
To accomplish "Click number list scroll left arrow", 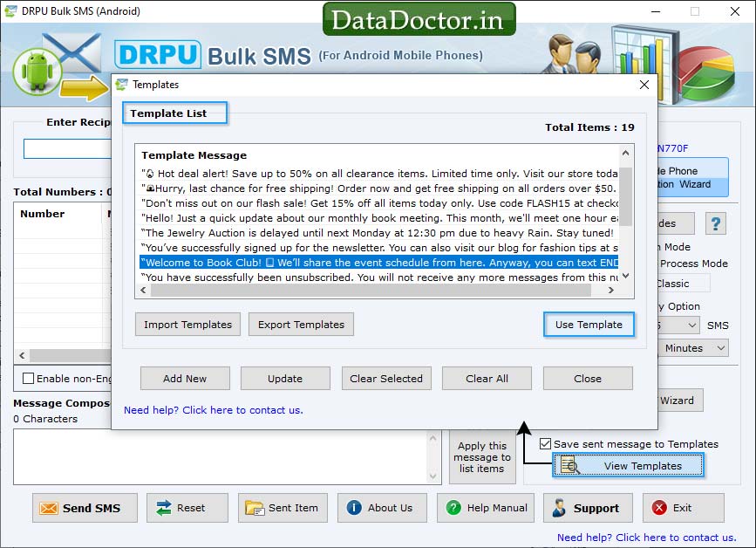I will tap(22, 355).
